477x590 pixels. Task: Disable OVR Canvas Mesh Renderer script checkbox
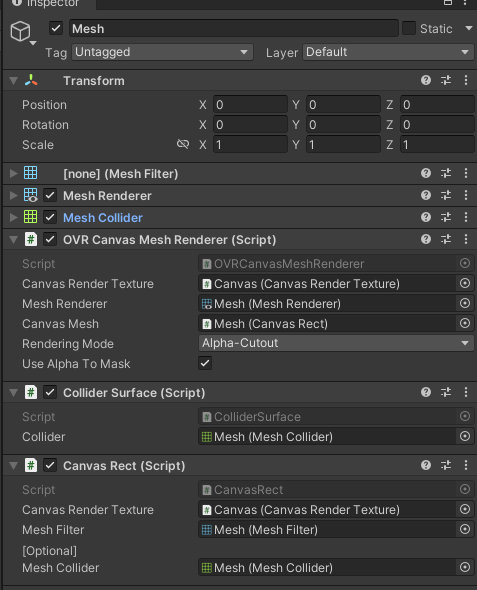tap(50, 239)
